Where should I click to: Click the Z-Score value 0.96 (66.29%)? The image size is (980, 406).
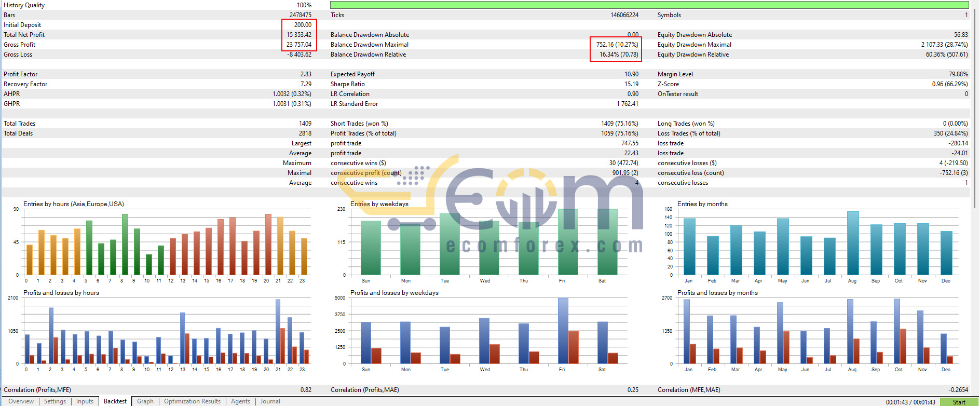pos(950,84)
